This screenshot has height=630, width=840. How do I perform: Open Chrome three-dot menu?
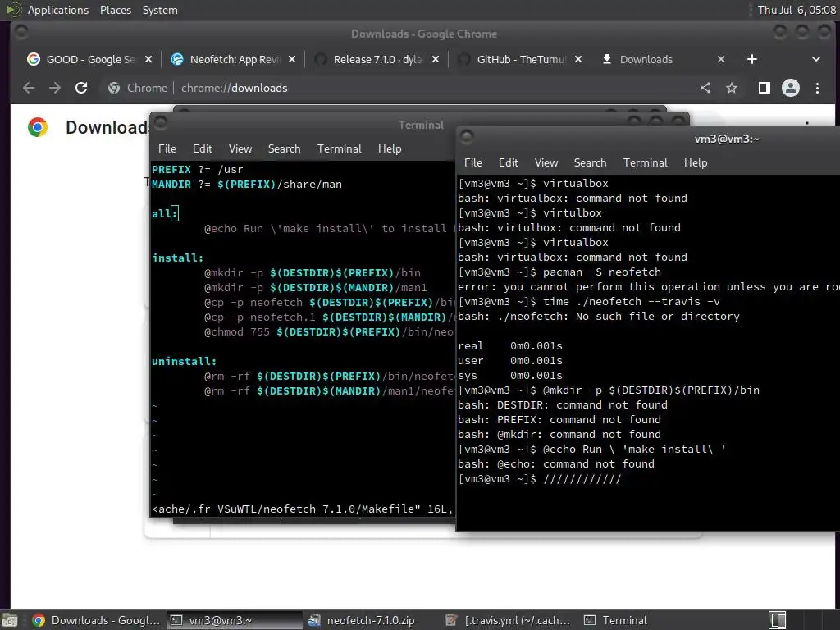point(818,88)
